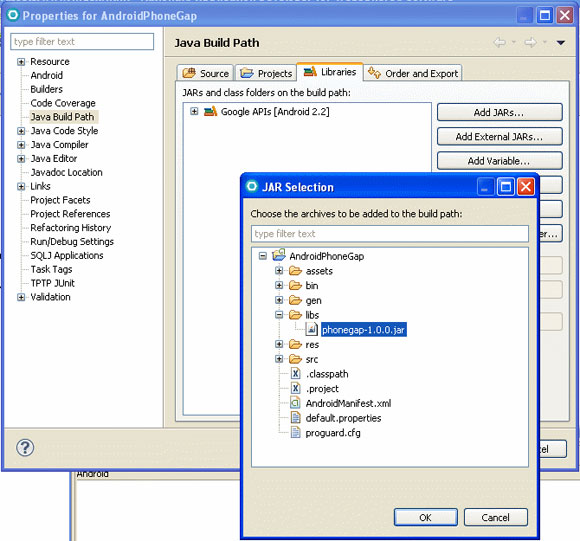The width and height of the screenshot is (580, 541).
Task: Switch to the Source tab
Action: coord(206,73)
